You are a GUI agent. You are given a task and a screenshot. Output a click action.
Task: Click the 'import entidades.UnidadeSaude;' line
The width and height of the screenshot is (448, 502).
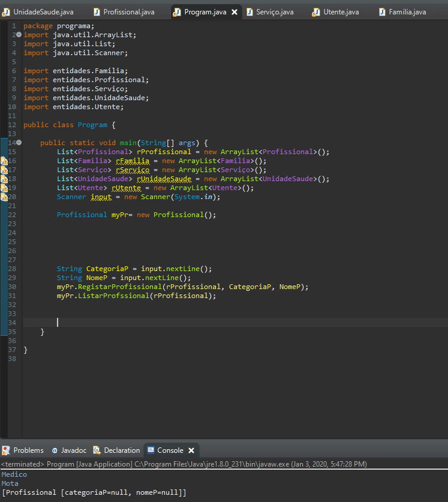pos(86,98)
